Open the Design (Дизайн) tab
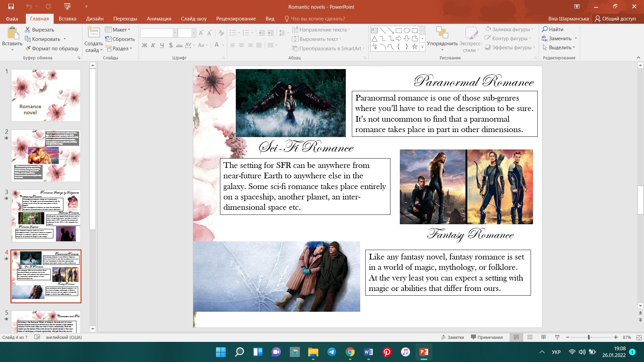644x362 pixels. click(x=95, y=19)
